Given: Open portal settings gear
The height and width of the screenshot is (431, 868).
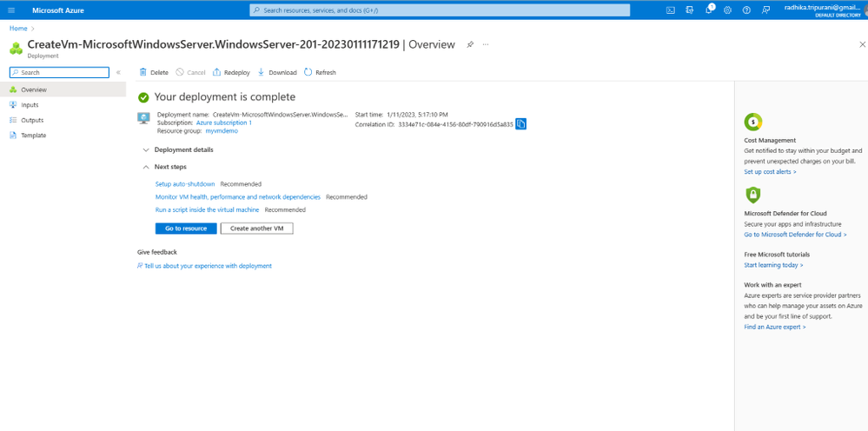Looking at the screenshot, I should click(x=727, y=10).
